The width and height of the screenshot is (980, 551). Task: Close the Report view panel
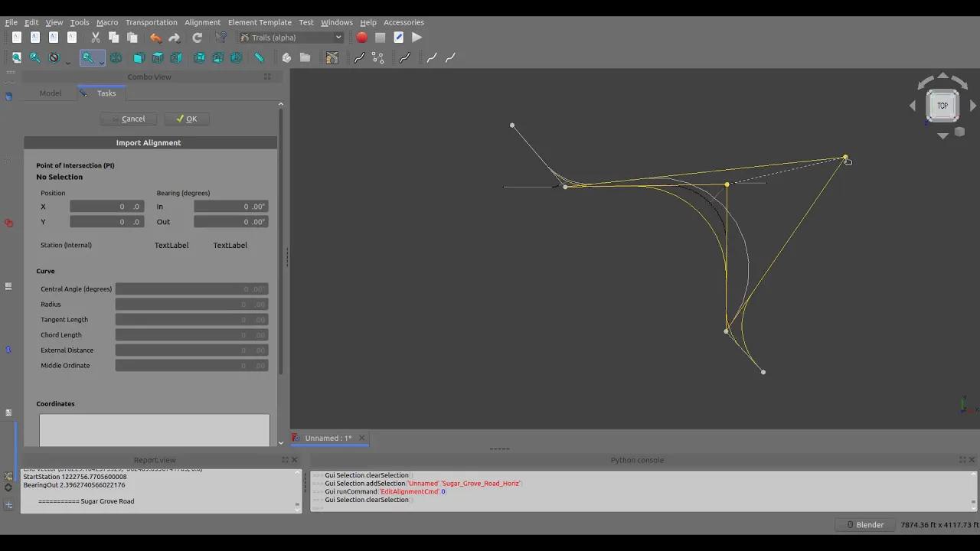point(295,460)
